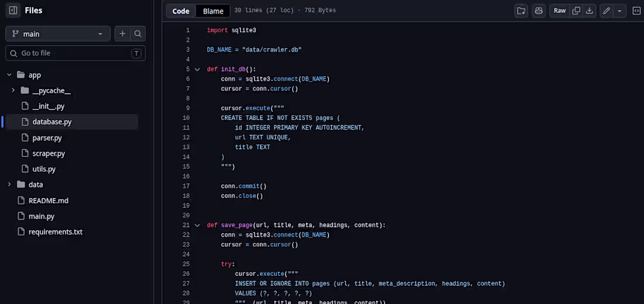Click the DB_NAME assignment on line 3
This screenshot has height=304, width=644.
(x=254, y=50)
